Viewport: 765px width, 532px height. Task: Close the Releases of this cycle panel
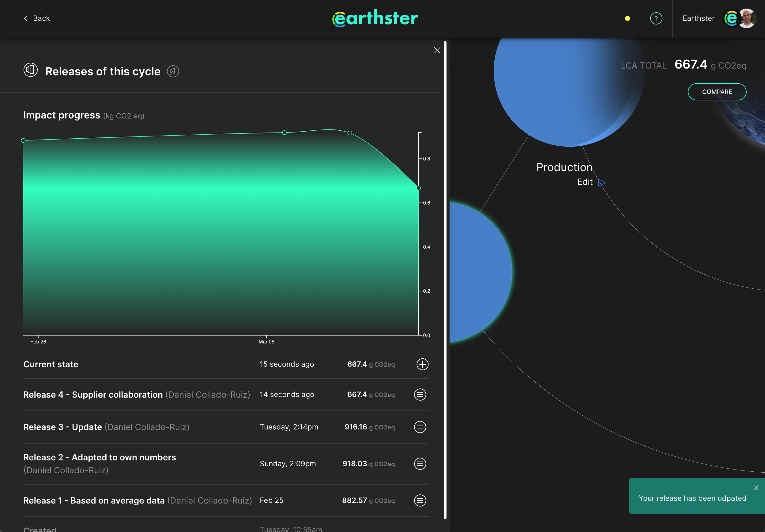click(x=437, y=50)
